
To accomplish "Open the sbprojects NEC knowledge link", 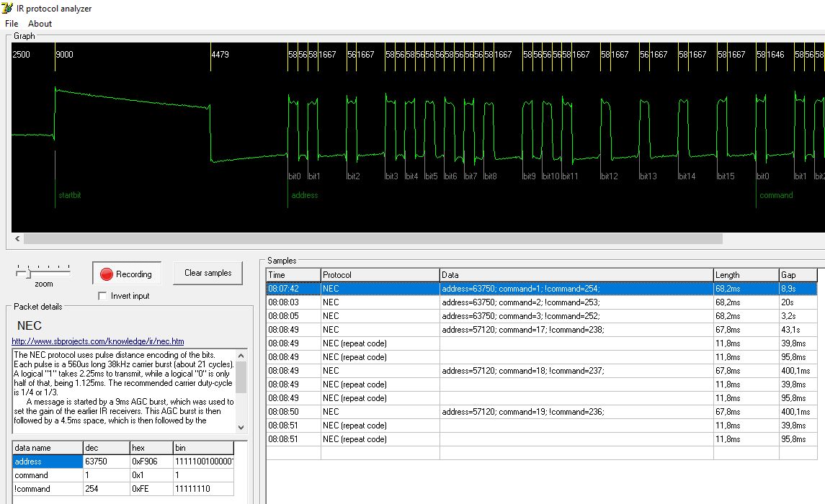I will (x=98, y=341).
